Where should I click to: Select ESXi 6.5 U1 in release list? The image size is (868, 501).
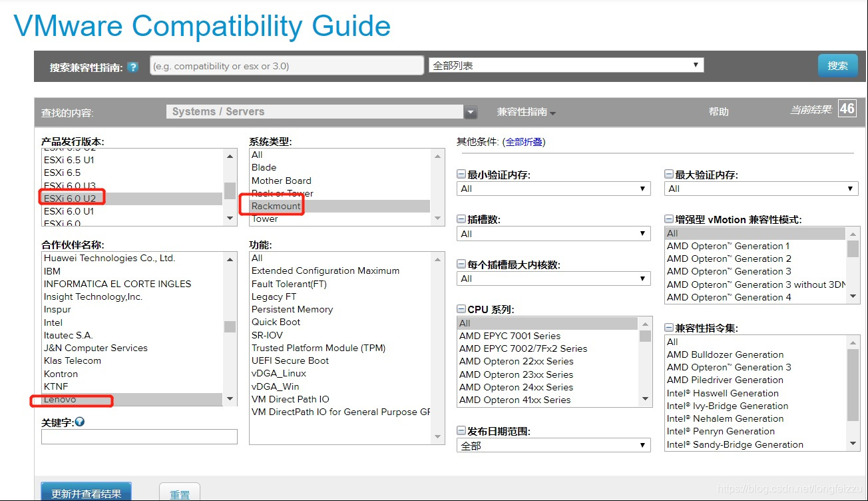point(132,160)
